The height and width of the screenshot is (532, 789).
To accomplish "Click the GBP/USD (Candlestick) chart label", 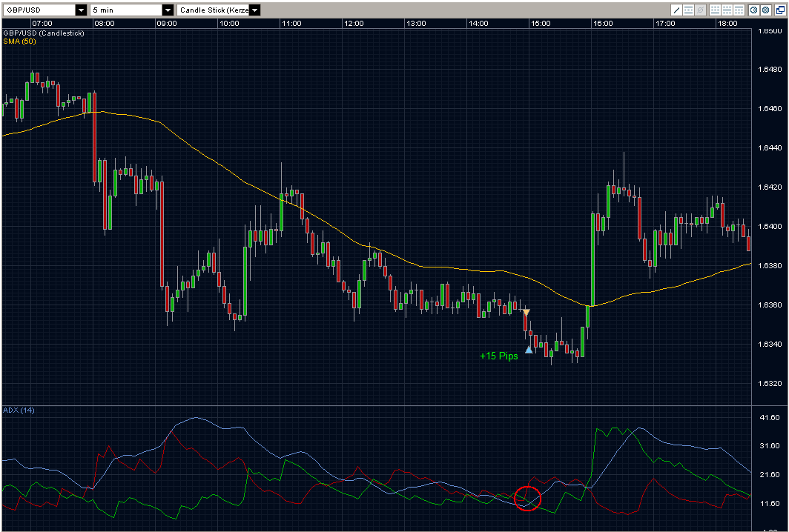I will [44, 33].
